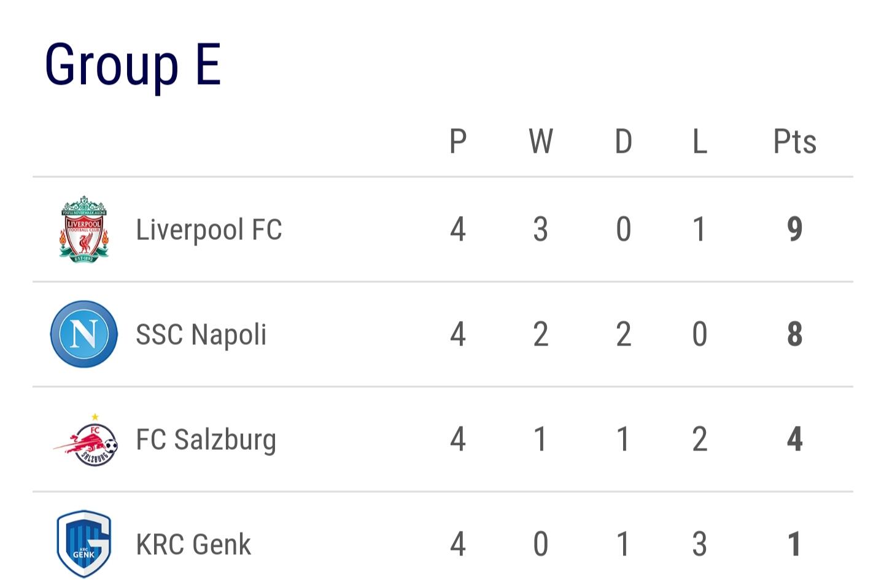Click the Group E heading
The width and height of the screenshot is (884, 588).
(133, 65)
